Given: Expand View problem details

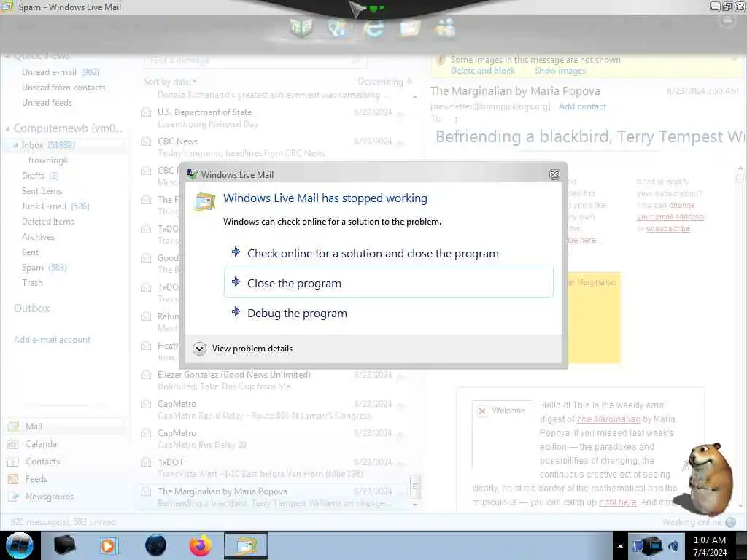Looking at the screenshot, I should tap(243, 349).
